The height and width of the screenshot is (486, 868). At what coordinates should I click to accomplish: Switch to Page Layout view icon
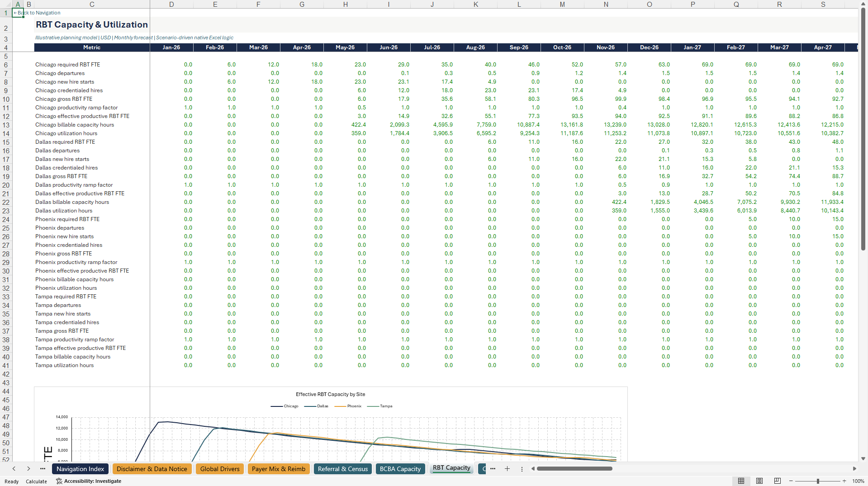tap(759, 481)
